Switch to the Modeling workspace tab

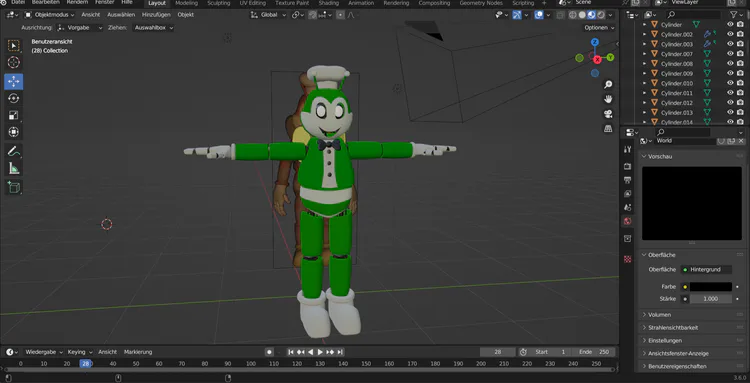187,3
